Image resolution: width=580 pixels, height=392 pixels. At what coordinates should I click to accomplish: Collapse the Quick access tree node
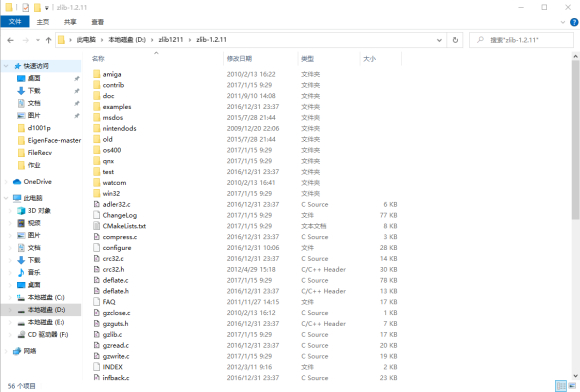6,66
